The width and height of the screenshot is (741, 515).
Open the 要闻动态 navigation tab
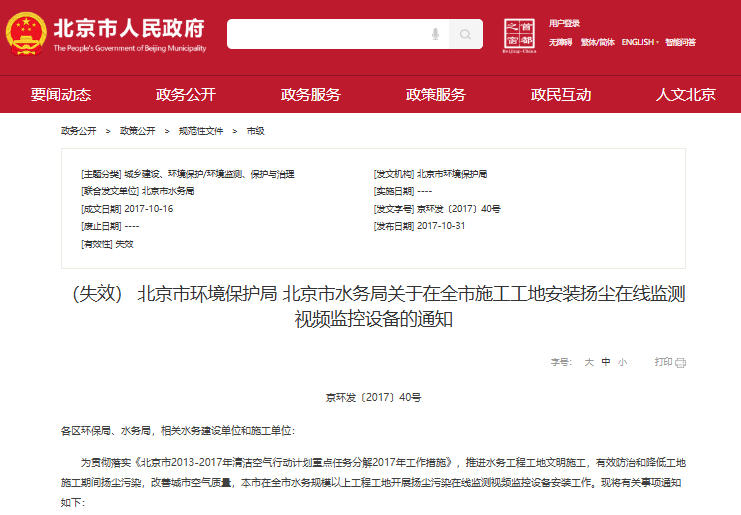61,94
